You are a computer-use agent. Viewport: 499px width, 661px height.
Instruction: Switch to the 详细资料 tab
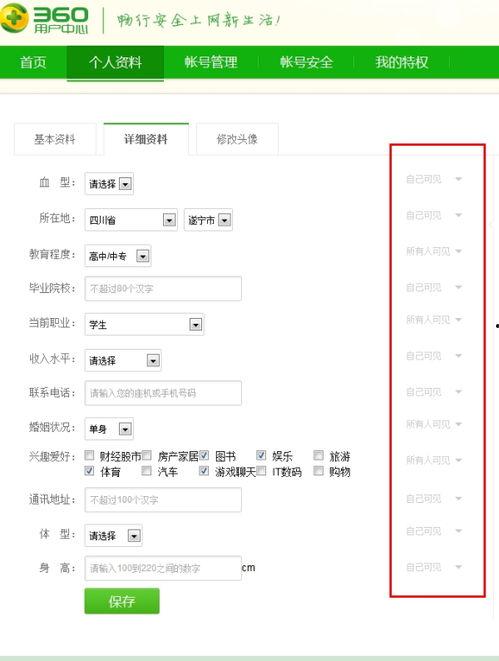146,139
